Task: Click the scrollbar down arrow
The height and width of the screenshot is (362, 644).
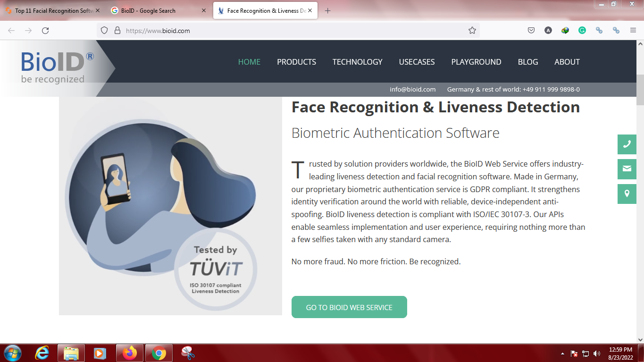Action: 640,339
